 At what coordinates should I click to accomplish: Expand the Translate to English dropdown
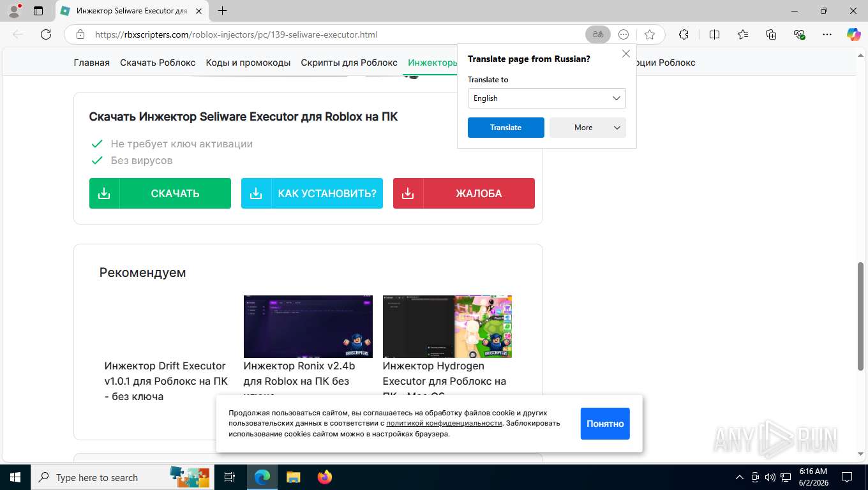pyautogui.click(x=547, y=98)
